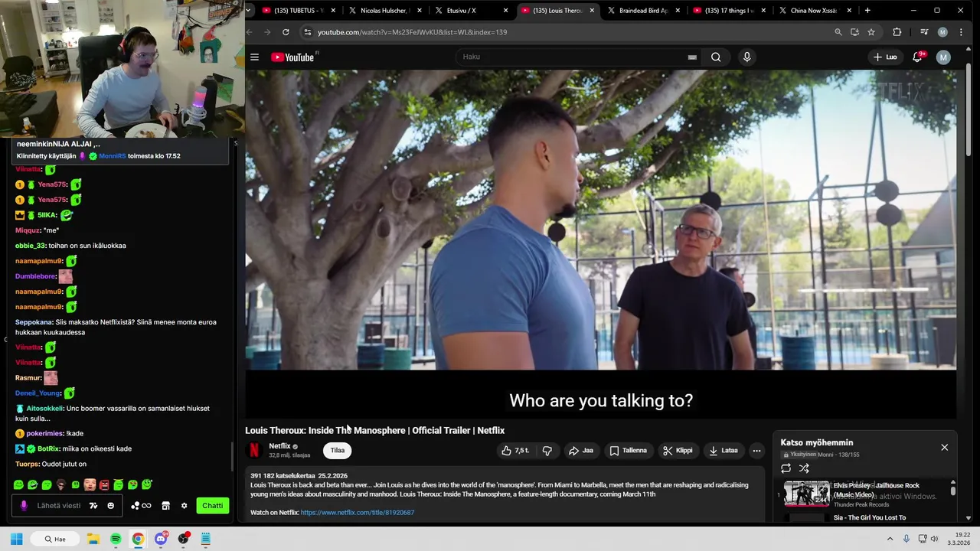The height and width of the screenshot is (551, 980).
Task: Open chat settings gear
Action: (x=184, y=506)
